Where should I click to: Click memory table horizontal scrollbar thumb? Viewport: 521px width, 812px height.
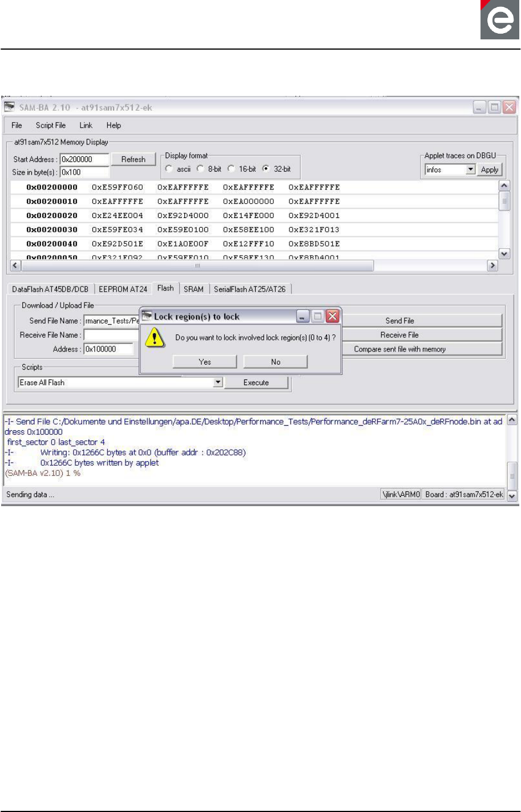197,266
